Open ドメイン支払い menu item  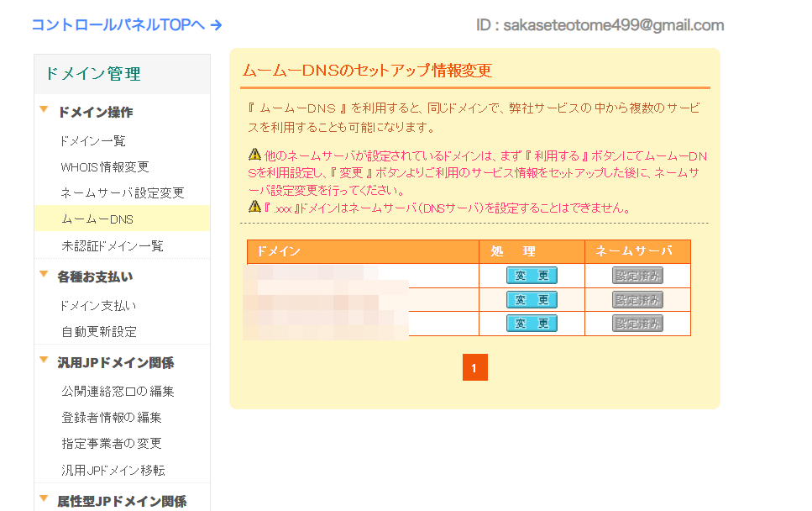(x=98, y=305)
